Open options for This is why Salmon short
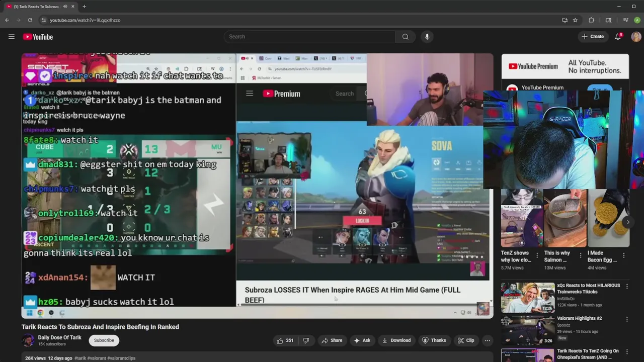 point(580,255)
